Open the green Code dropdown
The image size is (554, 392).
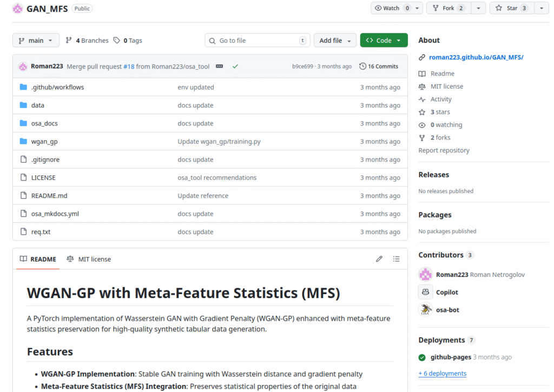pyautogui.click(x=384, y=41)
